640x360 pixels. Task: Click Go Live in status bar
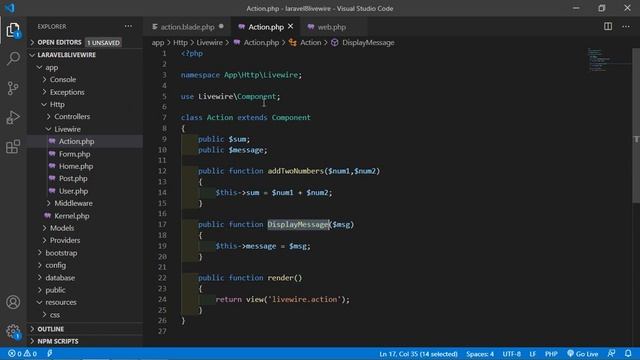(582, 354)
